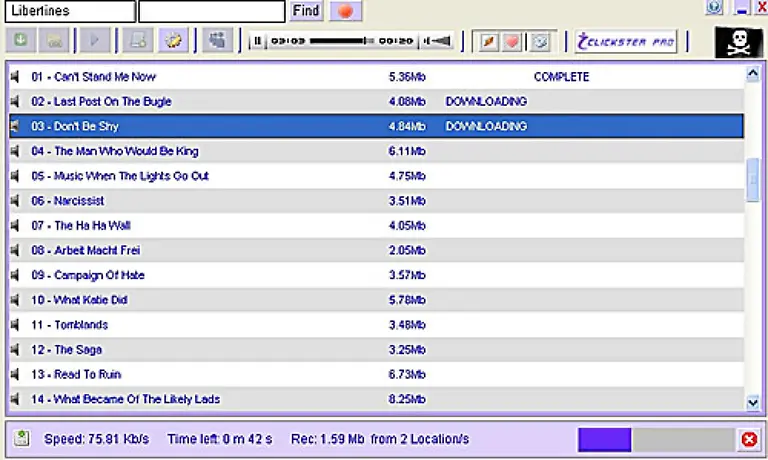Click the pirate skull flag logo
768x460 pixels.
tap(739, 43)
